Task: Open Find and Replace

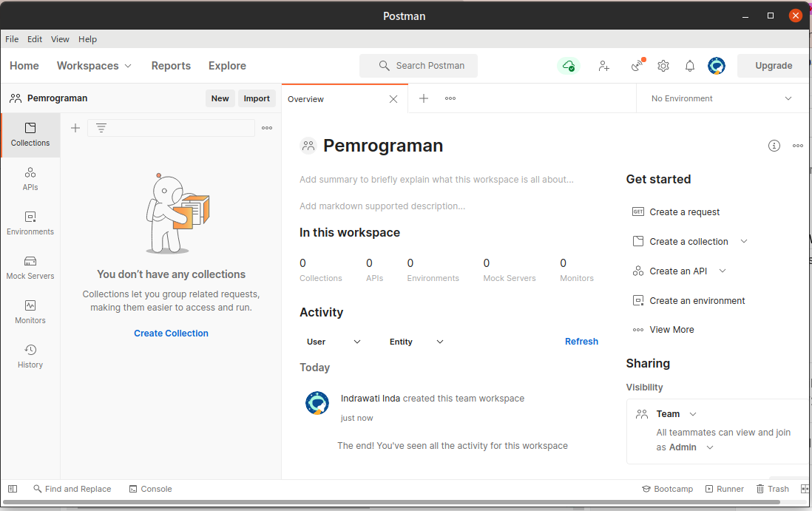Action: tap(72, 489)
